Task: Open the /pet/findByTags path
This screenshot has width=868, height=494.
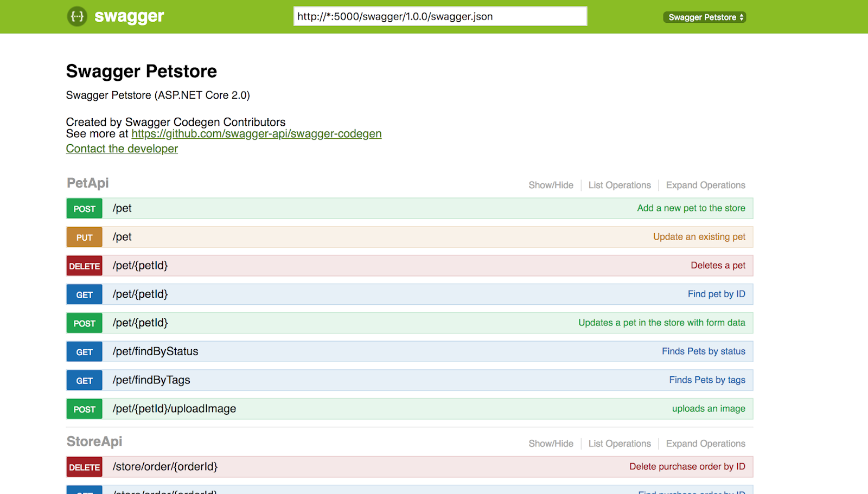Action: point(151,381)
